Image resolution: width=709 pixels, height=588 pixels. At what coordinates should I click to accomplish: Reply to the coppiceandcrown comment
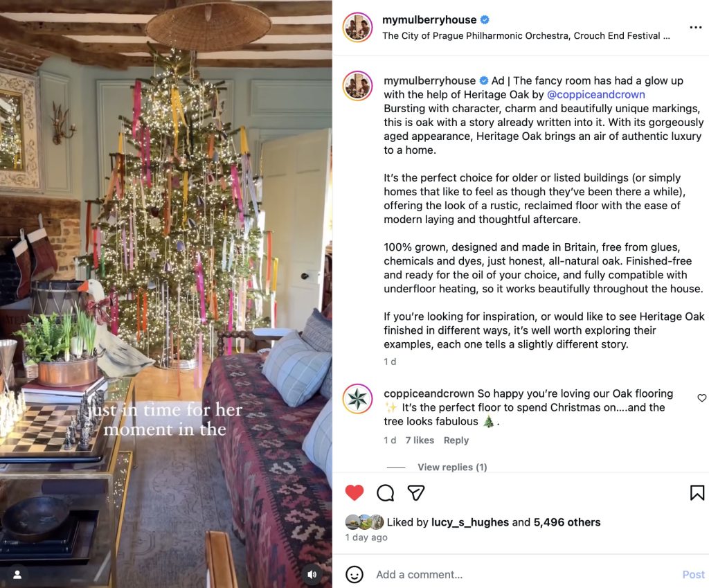point(456,440)
